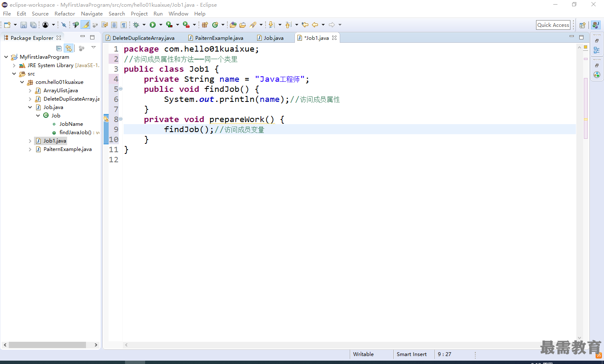Open the Debug configurations dropdown arrow
The width and height of the screenshot is (604, 364).
tap(144, 25)
